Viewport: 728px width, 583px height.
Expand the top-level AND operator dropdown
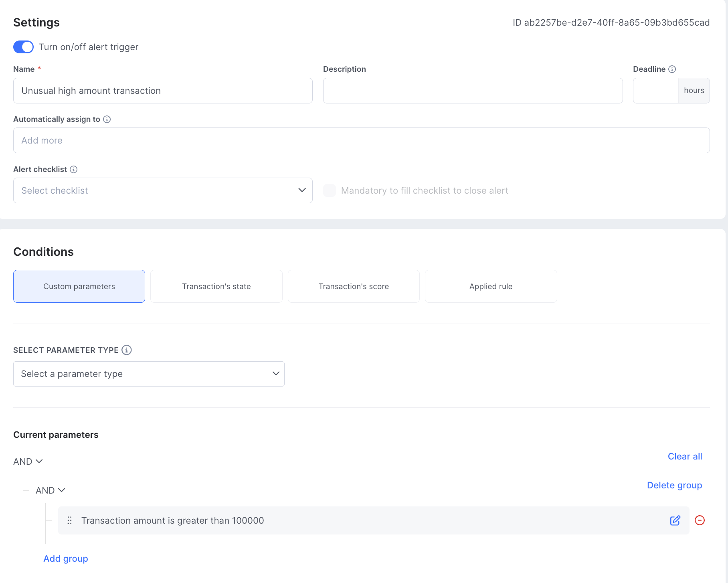(28, 462)
